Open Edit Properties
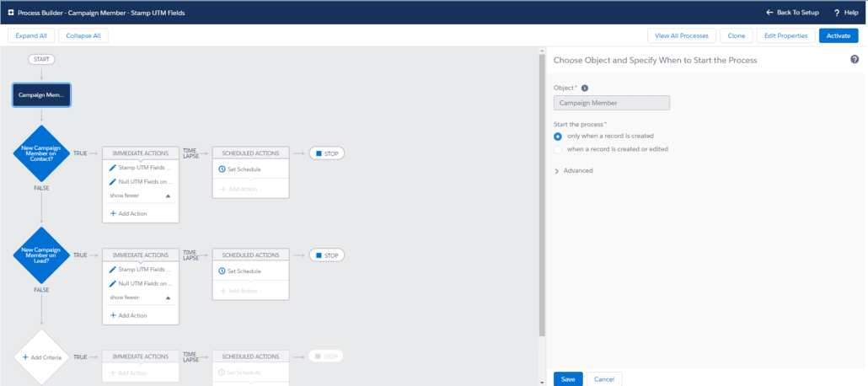 pos(785,35)
